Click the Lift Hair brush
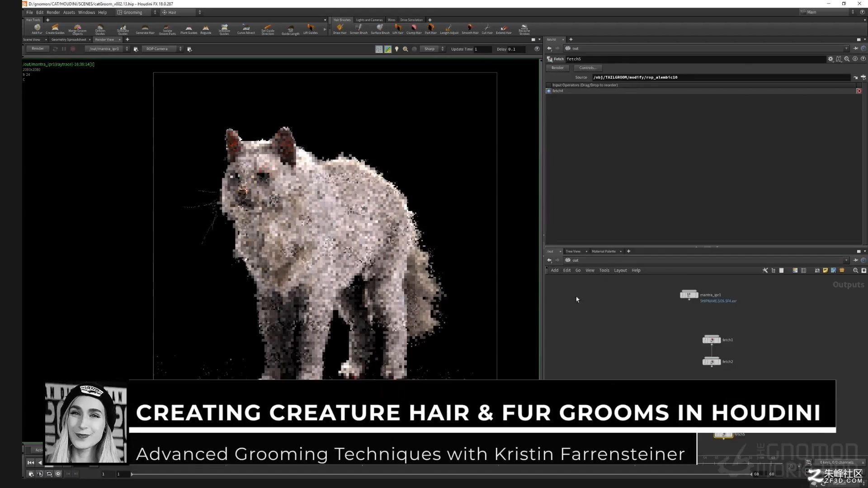 [x=398, y=29]
